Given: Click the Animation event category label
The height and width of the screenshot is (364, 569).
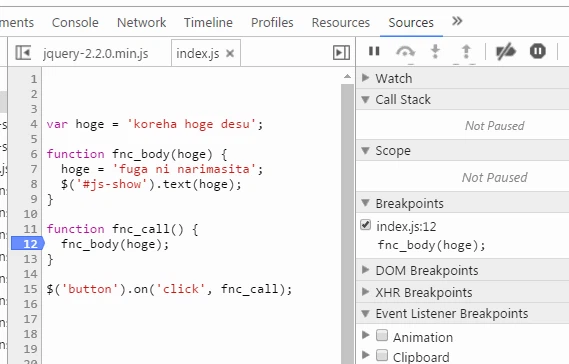Looking at the screenshot, I should click(423, 337).
